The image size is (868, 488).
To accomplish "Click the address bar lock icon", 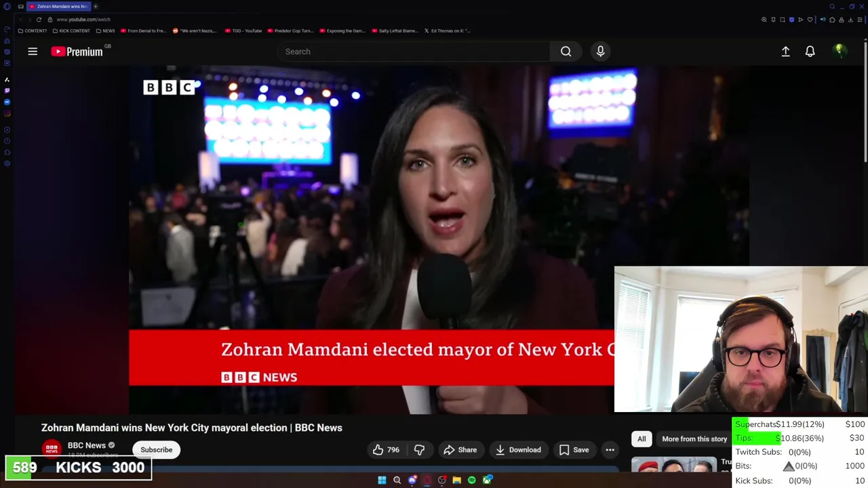I will tap(50, 20).
